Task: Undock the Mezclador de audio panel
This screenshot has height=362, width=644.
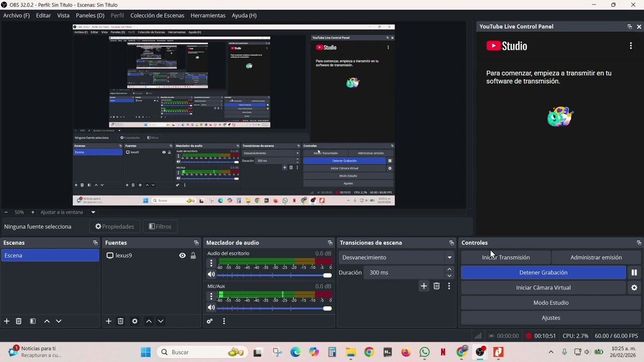Action: 330,243
